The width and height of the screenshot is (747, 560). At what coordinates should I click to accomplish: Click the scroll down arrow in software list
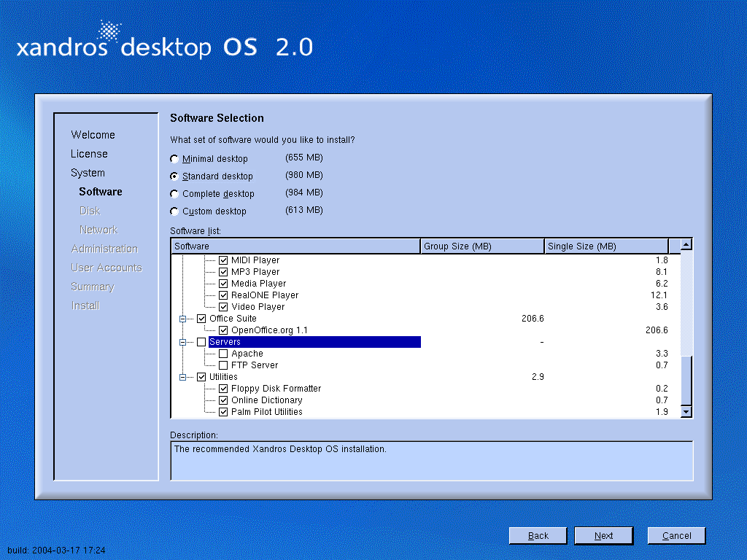[686, 412]
